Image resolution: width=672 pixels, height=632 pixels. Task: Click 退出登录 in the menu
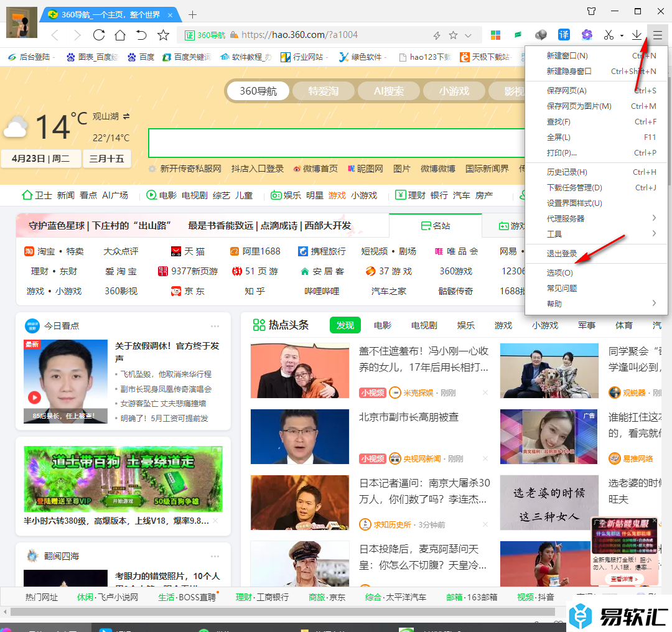596,254
